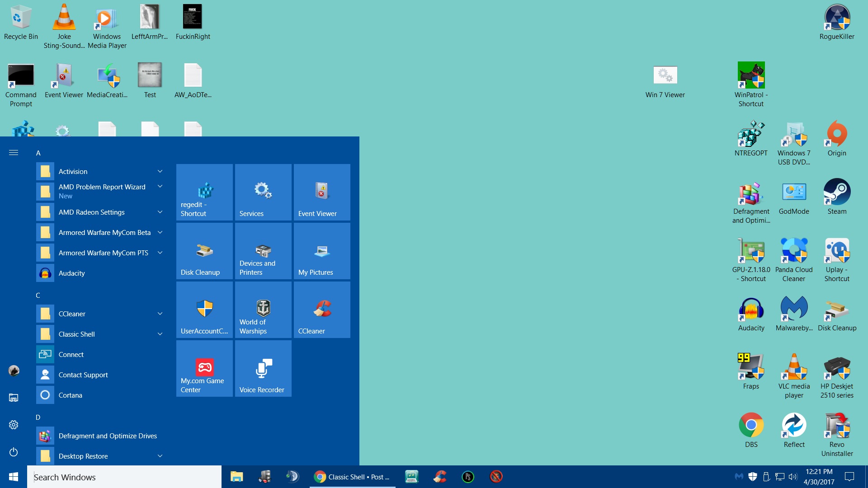Click the Power button in Start menu
Screen dimensions: 868x488
coord(14,452)
